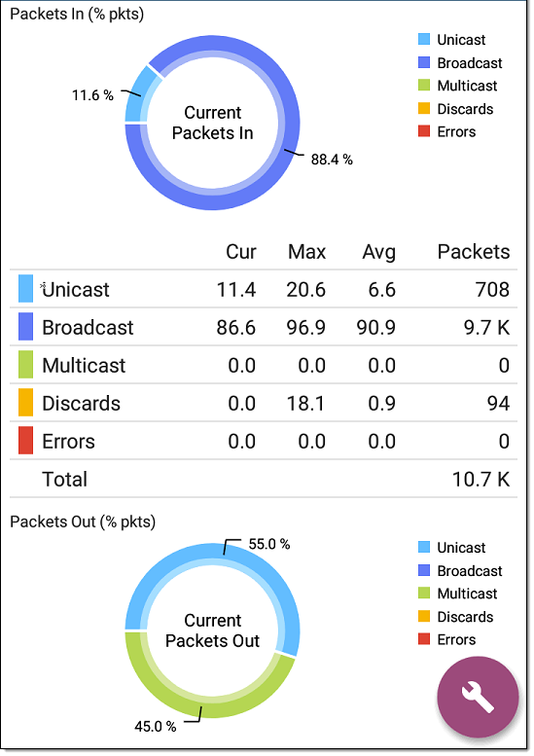Click the 45.0 % multicast slice label
Screen dimensions: 534x756
[156, 726]
